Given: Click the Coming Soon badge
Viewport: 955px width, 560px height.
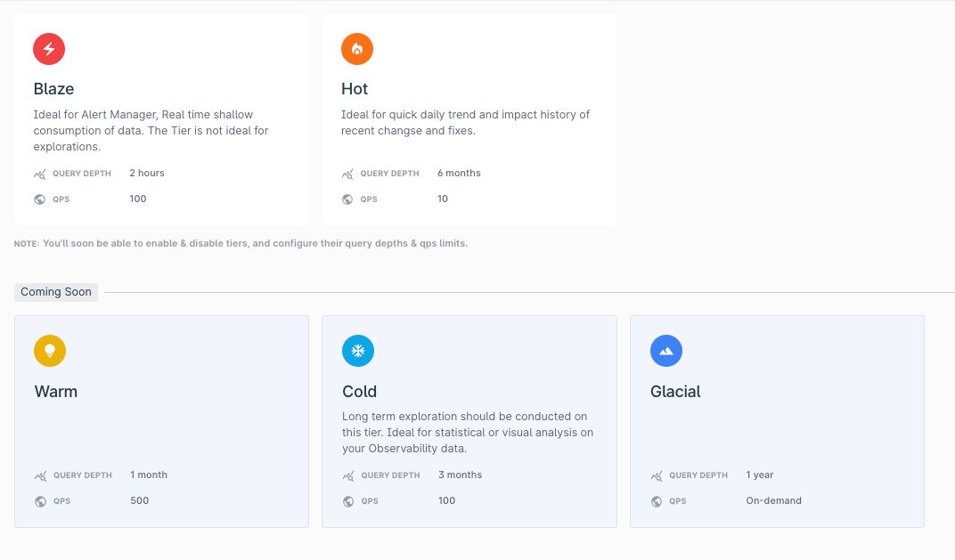Looking at the screenshot, I should pos(55,291).
